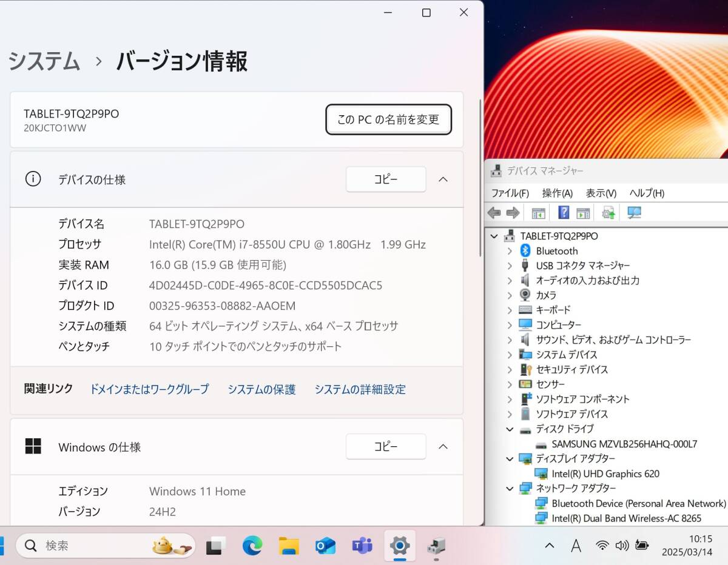The image size is (728, 565).
Task: Click この PC の名前を変更 button
Action: [x=388, y=119]
